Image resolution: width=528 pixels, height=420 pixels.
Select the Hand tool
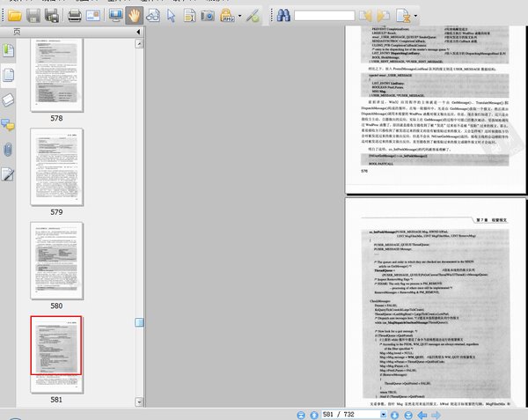134,16
